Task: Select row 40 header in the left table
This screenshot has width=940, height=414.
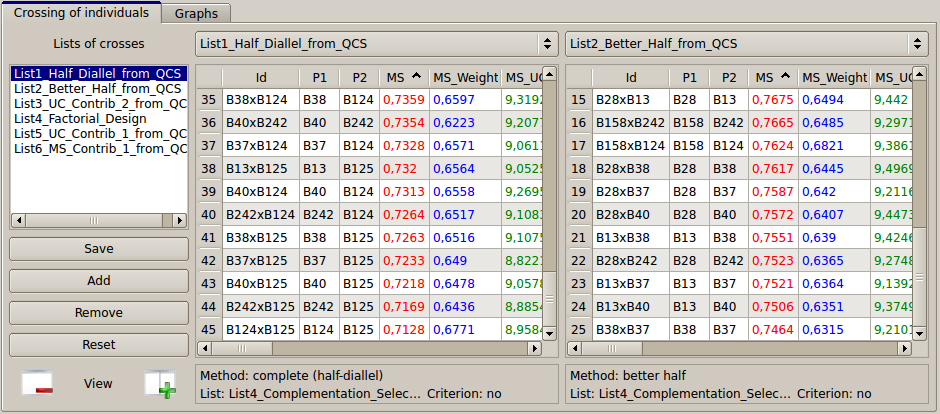Action: click(x=209, y=214)
